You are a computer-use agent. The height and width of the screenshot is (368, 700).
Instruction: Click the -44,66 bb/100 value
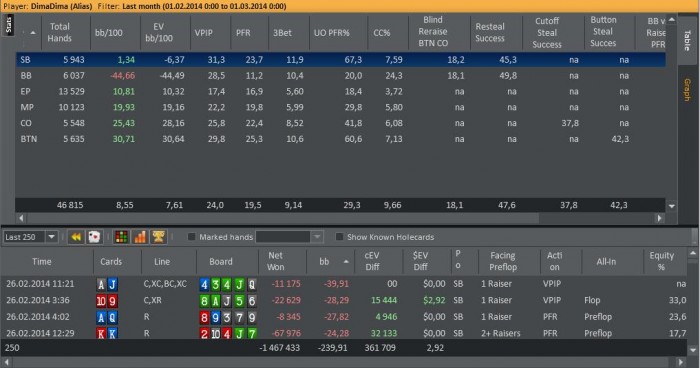[x=123, y=76]
